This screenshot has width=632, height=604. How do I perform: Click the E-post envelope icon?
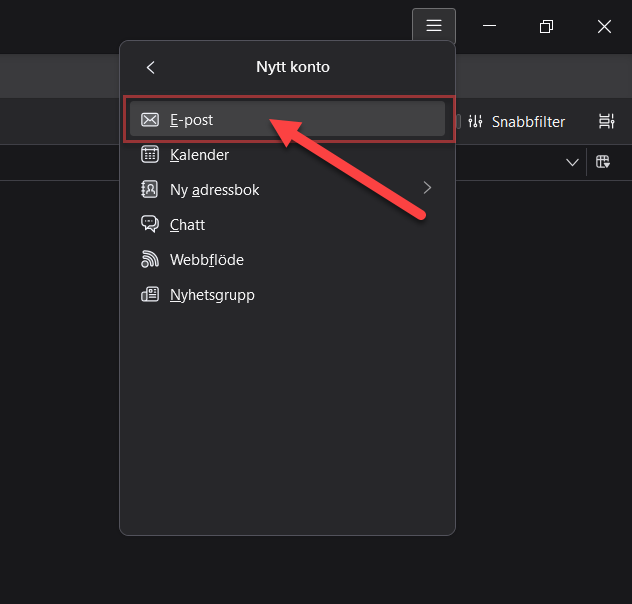point(150,120)
